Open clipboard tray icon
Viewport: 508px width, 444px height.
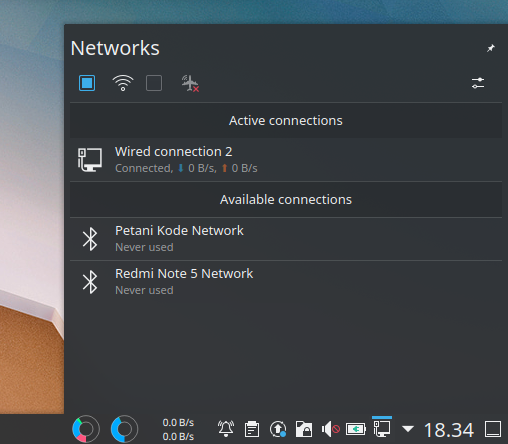(252, 429)
